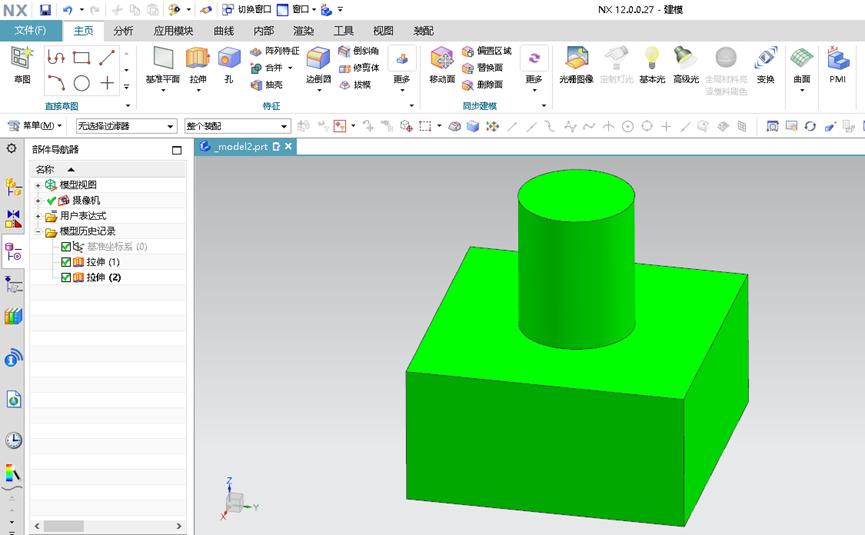Open the assembly navigator sidebar icon
The height and width of the screenshot is (535, 865).
coord(13,188)
